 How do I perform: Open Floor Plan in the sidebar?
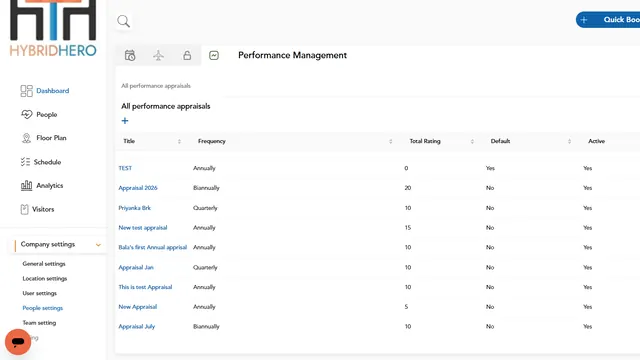pos(51,138)
